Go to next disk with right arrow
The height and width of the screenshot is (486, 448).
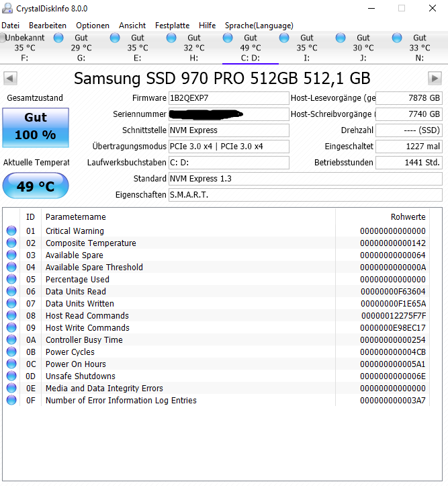[x=435, y=79]
